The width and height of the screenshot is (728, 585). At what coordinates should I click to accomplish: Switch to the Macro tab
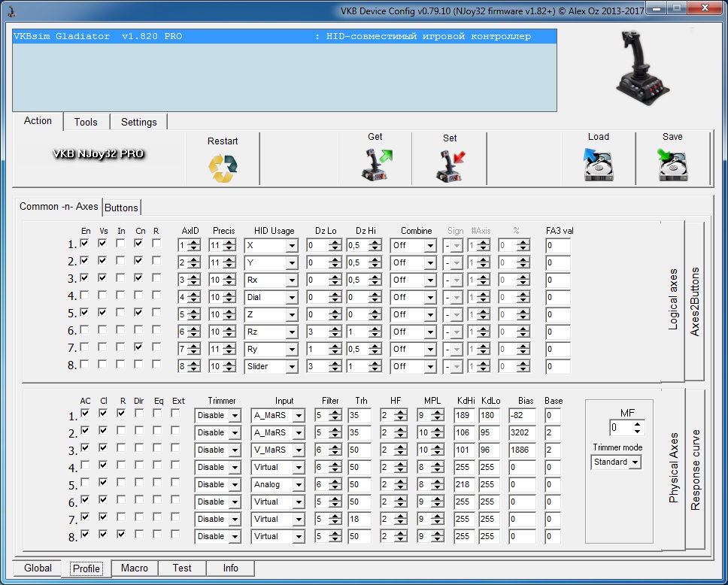click(x=134, y=568)
